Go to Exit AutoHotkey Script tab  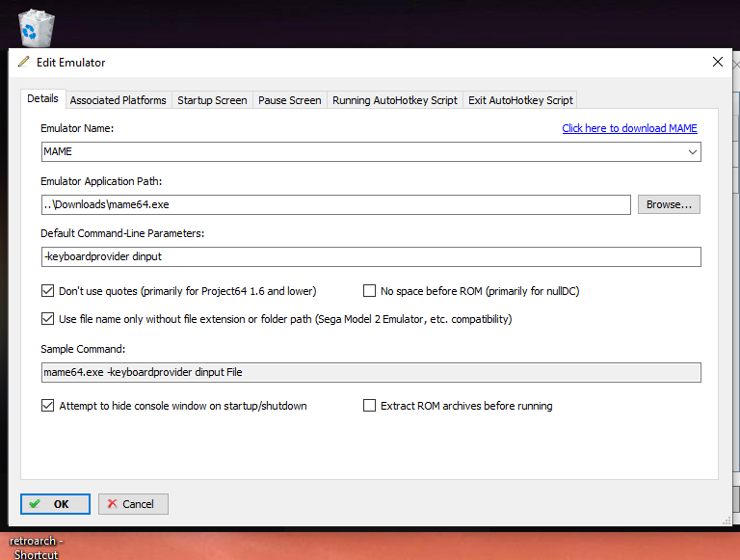[520, 100]
